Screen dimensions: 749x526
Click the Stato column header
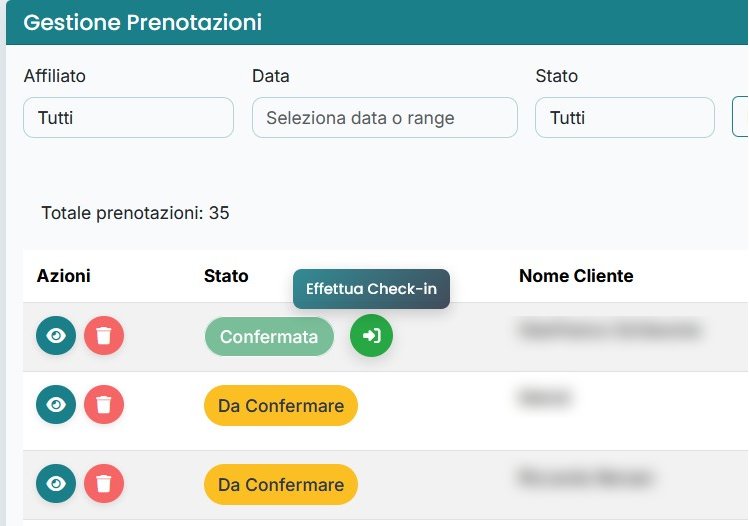[226, 276]
